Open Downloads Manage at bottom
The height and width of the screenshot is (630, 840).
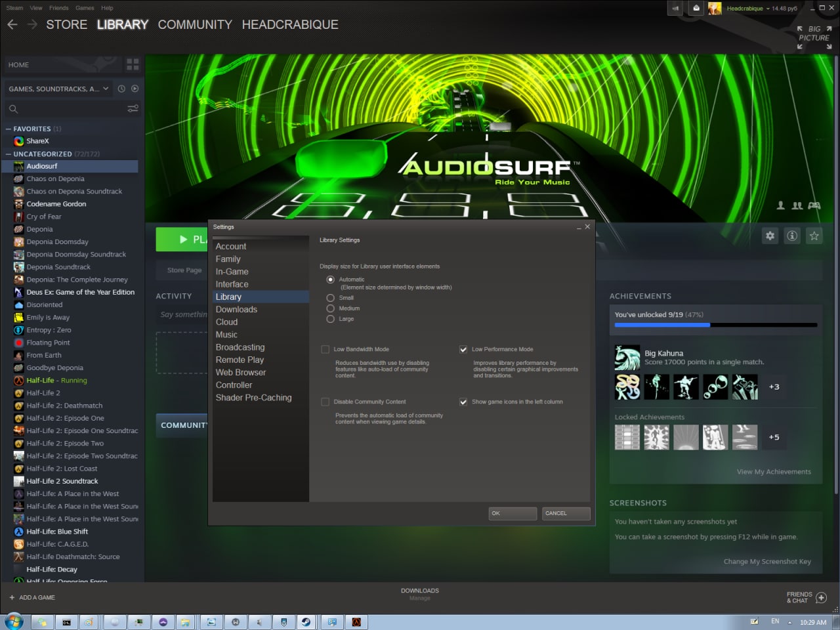(x=420, y=594)
